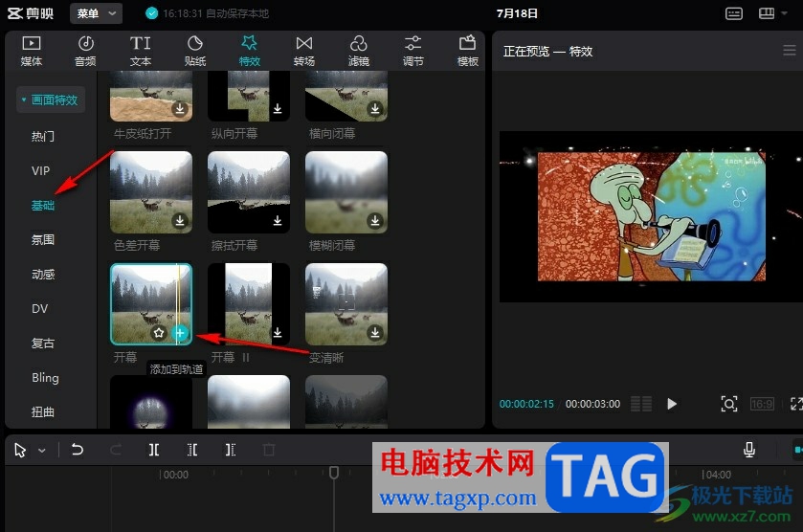Select the 特效 effects tab
Image resolution: width=803 pixels, height=532 pixels.
pyautogui.click(x=250, y=51)
